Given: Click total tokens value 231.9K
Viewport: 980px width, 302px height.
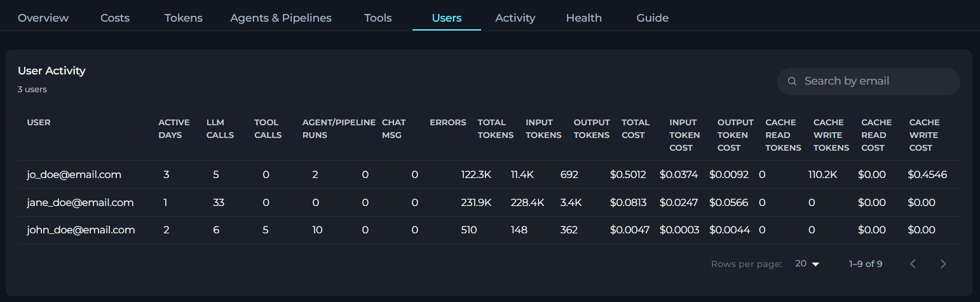Looking at the screenshot, I should (477, 202).
